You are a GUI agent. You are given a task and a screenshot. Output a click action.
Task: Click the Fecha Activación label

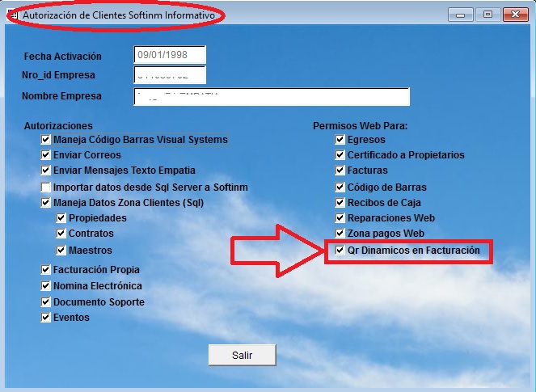pos(62,56)
